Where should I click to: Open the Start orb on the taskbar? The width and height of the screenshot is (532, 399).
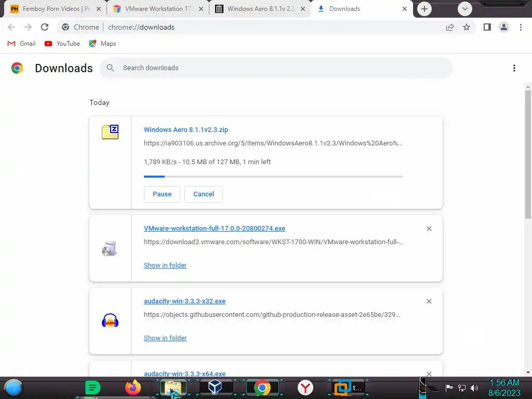pyautogui.click(x=14, y=388)
